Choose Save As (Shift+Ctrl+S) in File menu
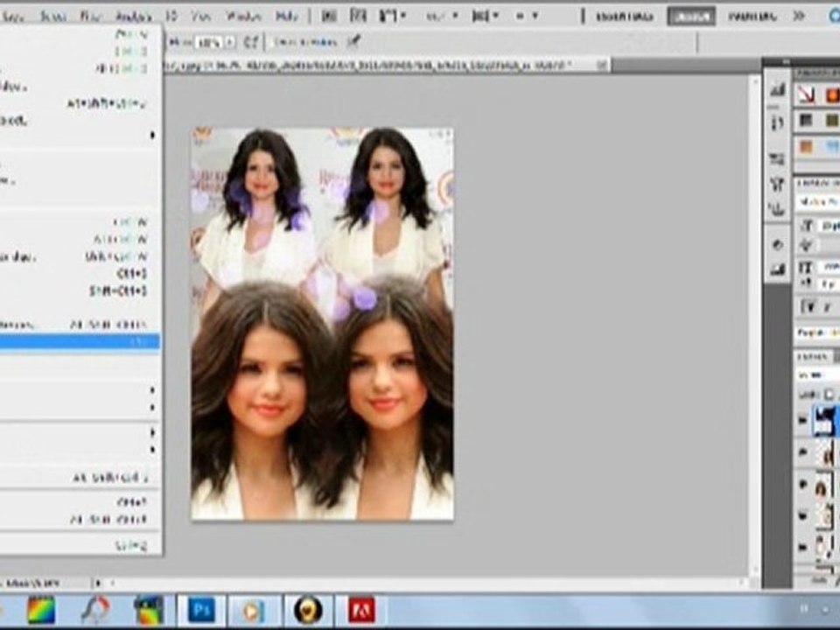Screen dimensions: 840x630 [80, 290]
